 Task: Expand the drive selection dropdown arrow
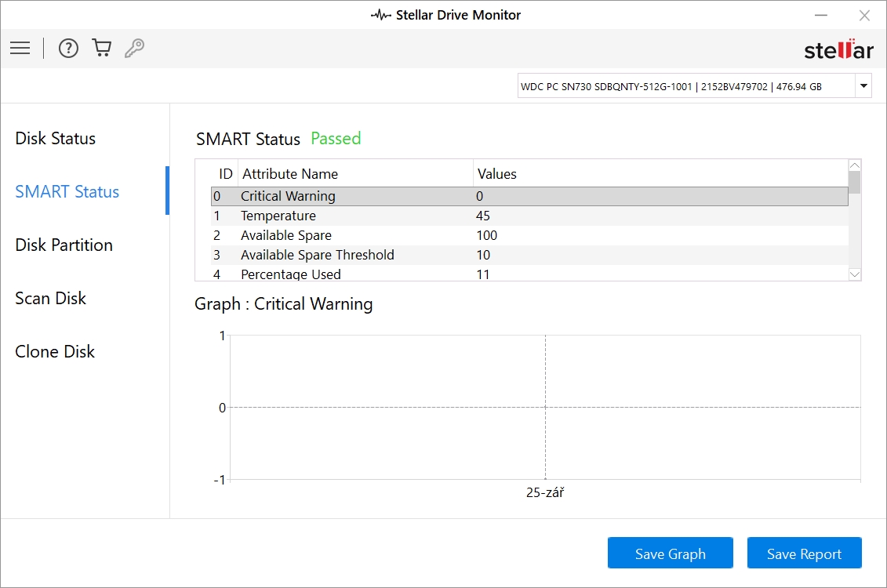pos(863,86)
